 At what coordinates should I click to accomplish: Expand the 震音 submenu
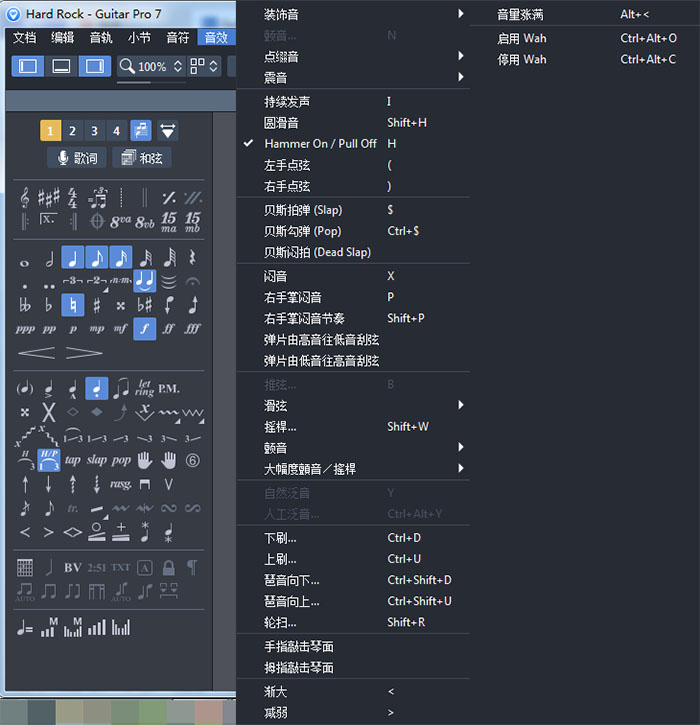353,78
